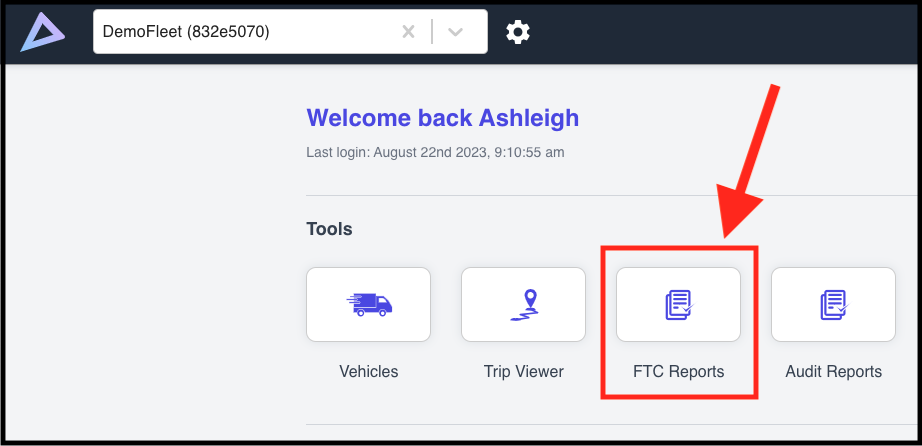
Task: Click the divider line above Tools
Action: [x=600, y=196]
